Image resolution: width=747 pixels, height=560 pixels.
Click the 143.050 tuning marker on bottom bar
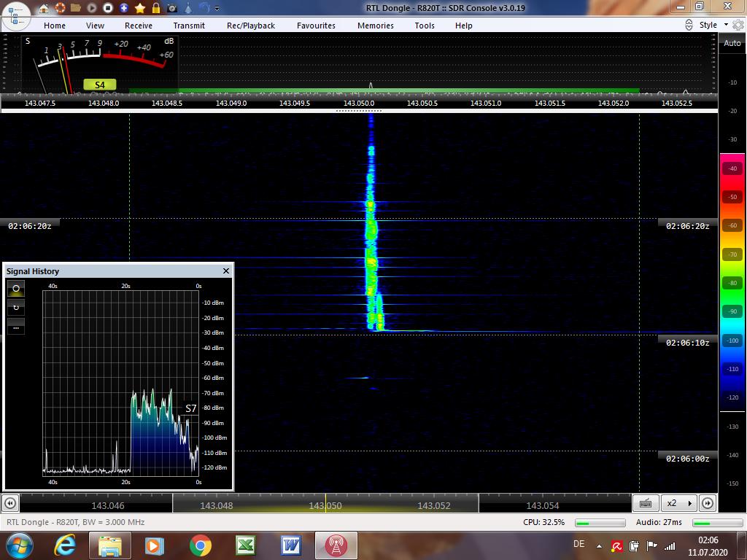(325, 504)
